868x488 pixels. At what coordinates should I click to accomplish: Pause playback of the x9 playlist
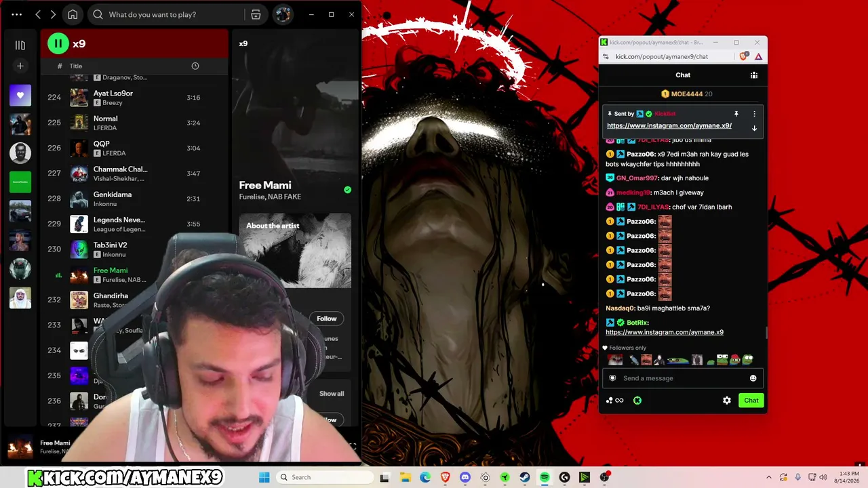[58, 43]
